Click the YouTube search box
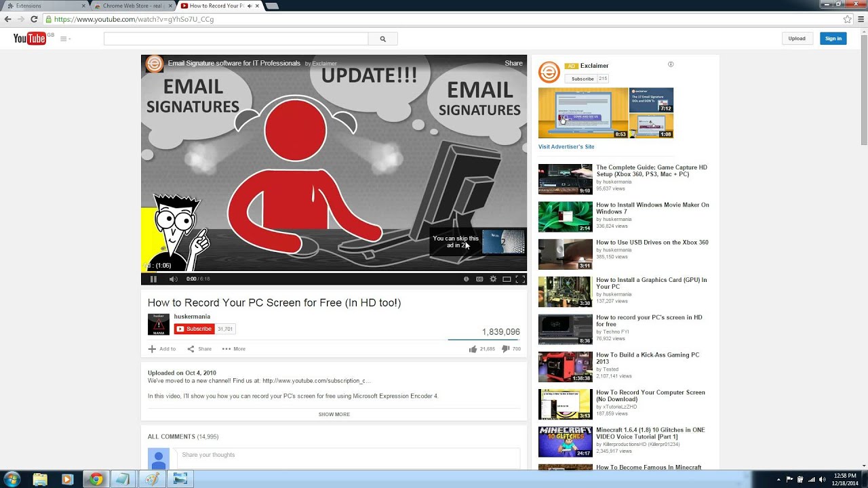Screen dimensions: 868x488 point(236,39)
